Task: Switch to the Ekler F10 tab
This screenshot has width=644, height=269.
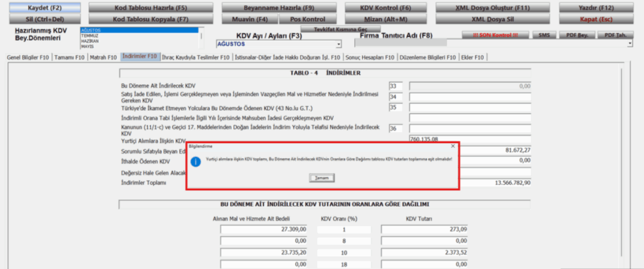Action: [x=473, y=57]
